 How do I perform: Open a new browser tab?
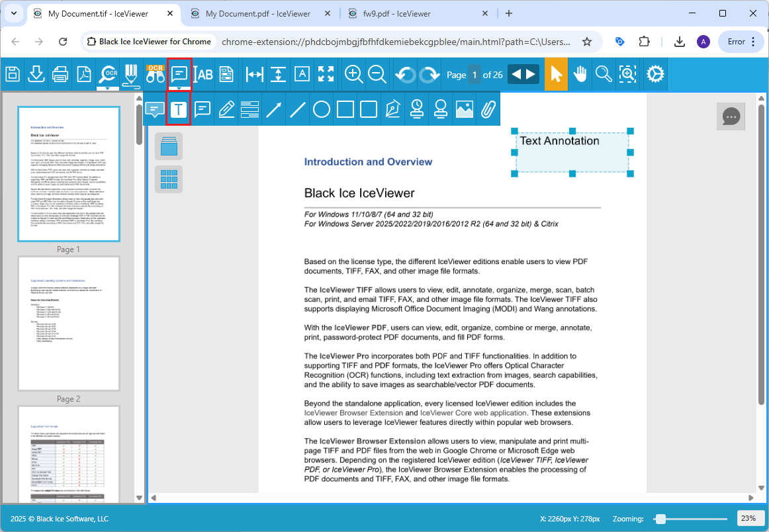(508, 14)
